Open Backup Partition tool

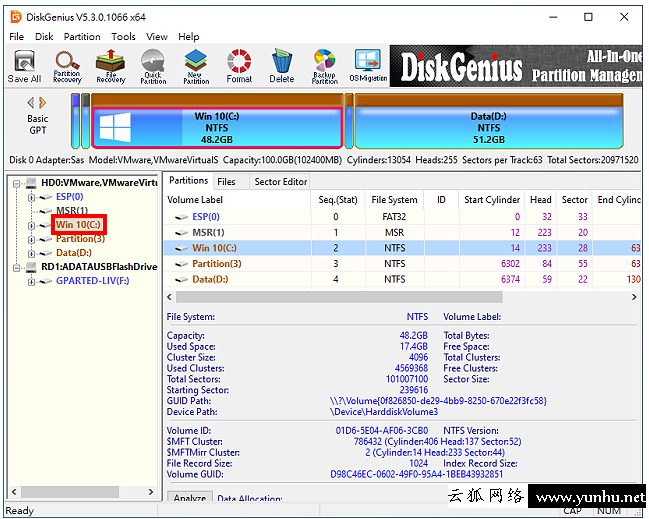tap(324, 67)
